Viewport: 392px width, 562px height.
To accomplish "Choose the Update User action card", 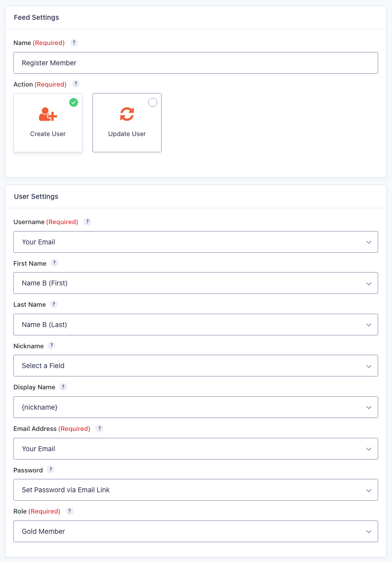I will (x=127, y=123).
